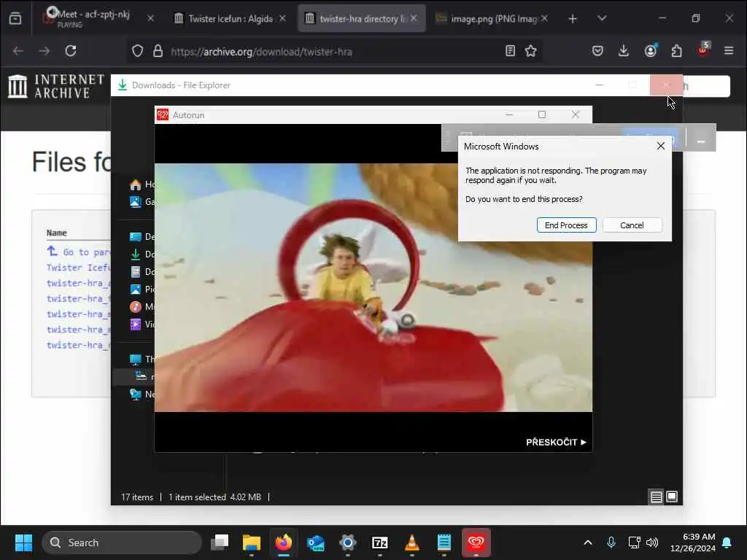Open Notepad from the taskbar
The image size is (747, 560).
click(444, 542)
